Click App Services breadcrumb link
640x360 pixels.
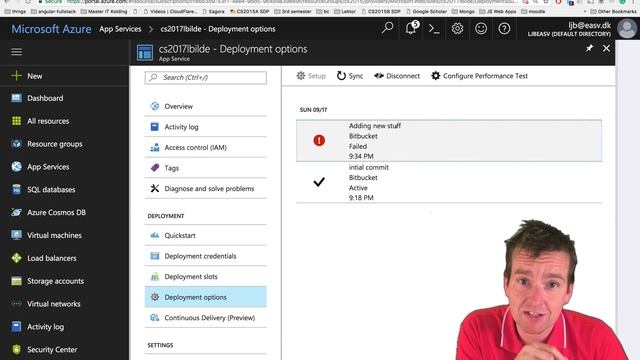pyautogui.click(x=120, y=29)
